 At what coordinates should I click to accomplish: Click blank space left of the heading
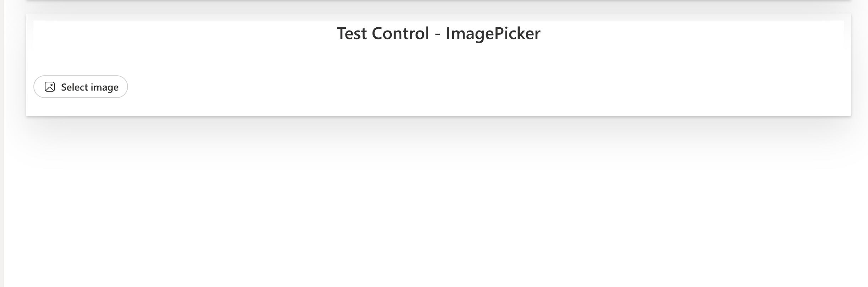(178, 33)
